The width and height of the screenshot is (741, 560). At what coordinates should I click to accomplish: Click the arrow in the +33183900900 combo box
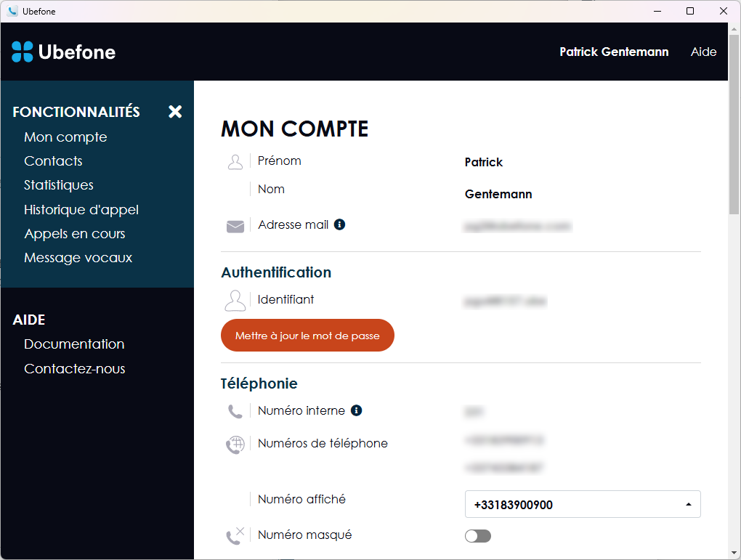click(689, 504)
